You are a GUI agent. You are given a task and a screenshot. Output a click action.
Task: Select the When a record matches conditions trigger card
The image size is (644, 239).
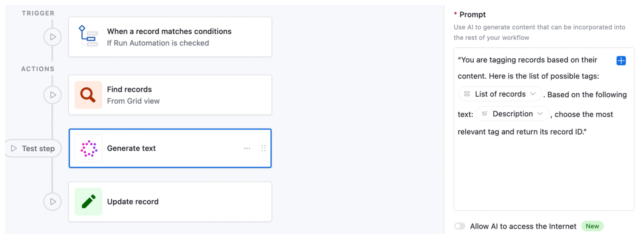pyautogui.click(x=170, y=37)
